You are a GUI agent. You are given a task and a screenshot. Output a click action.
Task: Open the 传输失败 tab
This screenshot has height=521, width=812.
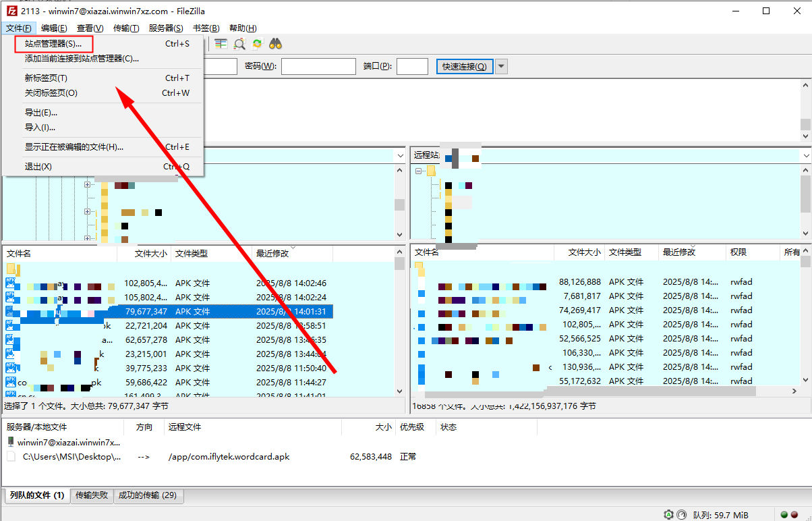(x=92, y=495)
